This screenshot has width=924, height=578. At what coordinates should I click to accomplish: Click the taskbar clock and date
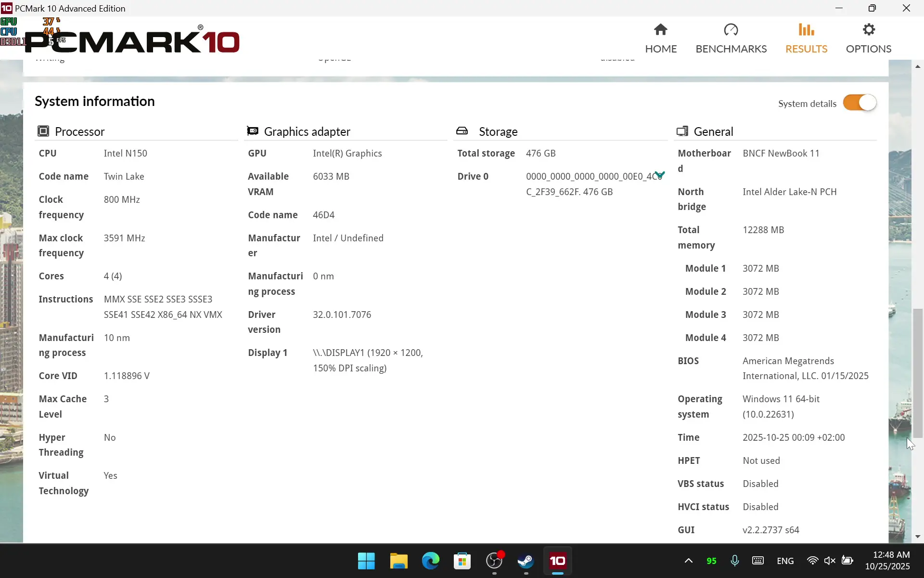tap(887, 561)
